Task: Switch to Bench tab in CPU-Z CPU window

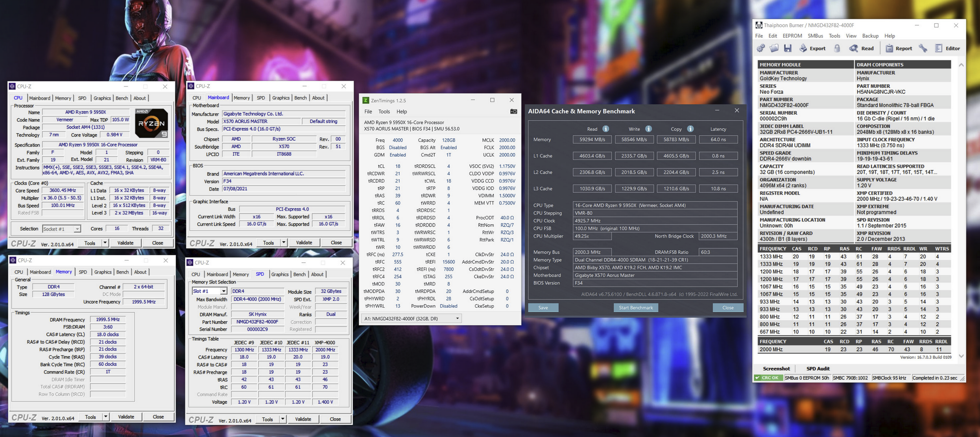Action: [122, 98]
